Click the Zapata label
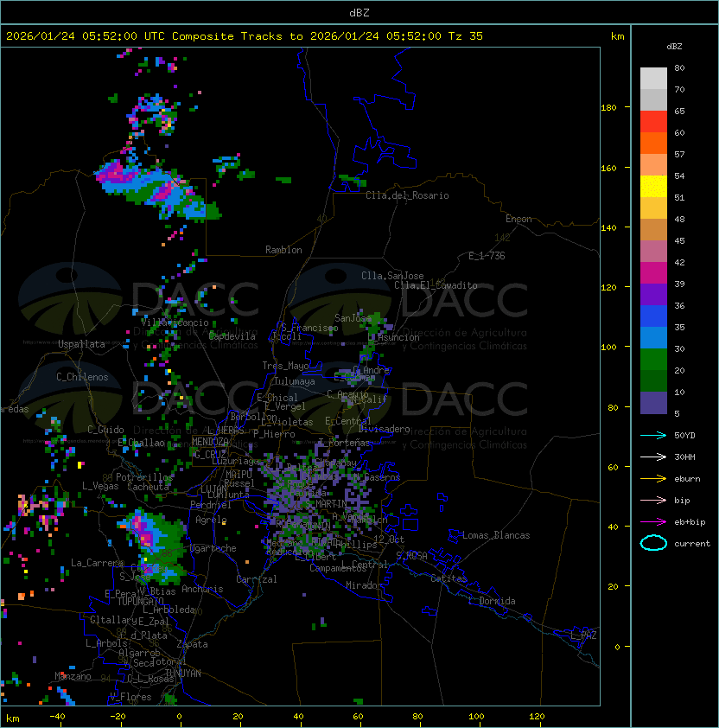The width and height of the screenshot is (719, 728). [x=192, y=644]
